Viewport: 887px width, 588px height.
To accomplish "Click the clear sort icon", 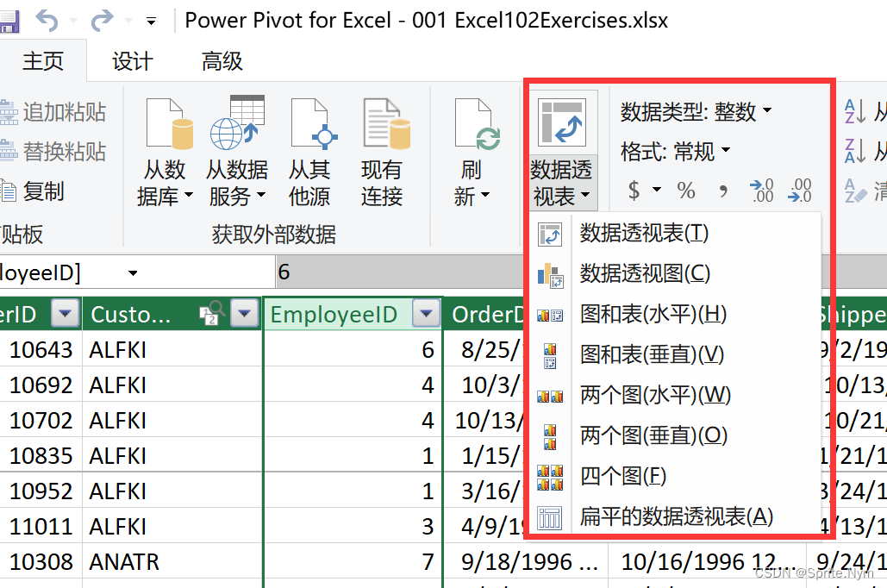I will pyautogui.click(x=854, y=191).
